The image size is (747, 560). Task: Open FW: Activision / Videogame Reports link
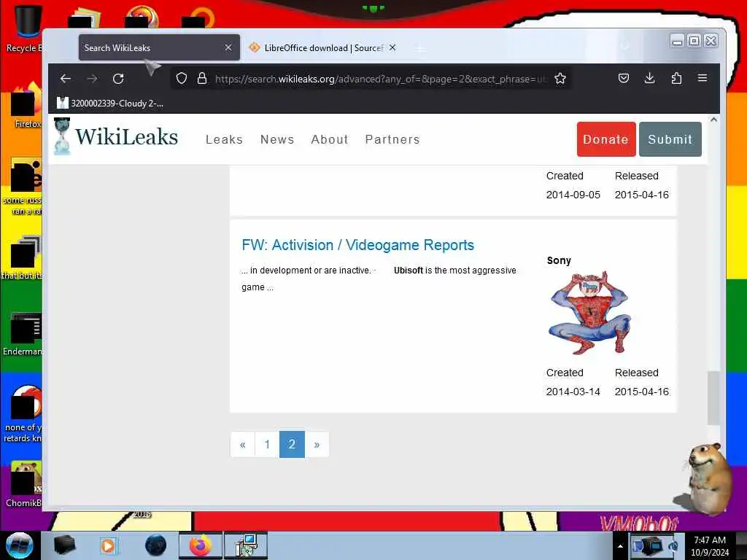(x=357, y=245)
